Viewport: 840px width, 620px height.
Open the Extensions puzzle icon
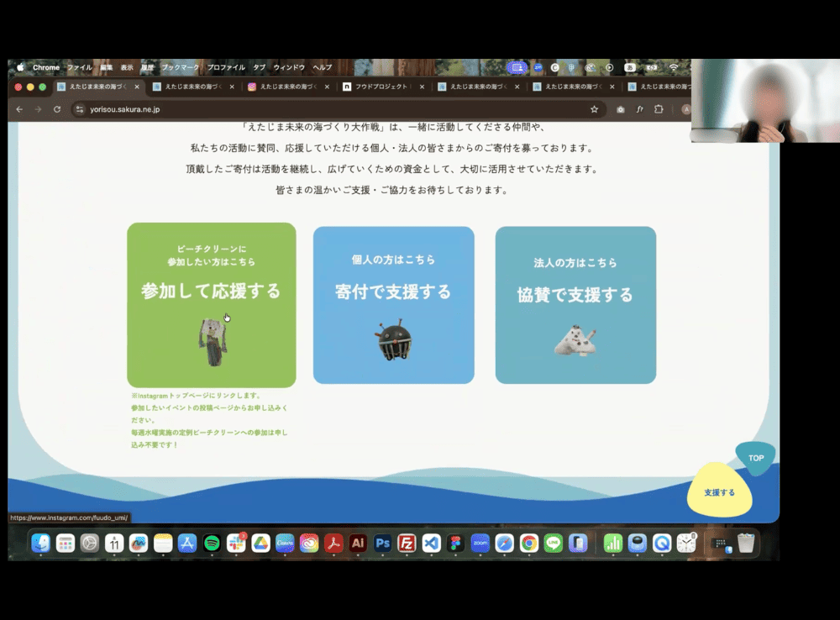(x=659, y=109)
